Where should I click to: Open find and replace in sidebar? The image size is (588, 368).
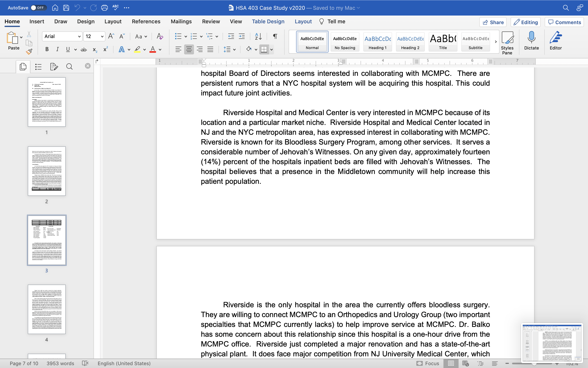(69, 66)
